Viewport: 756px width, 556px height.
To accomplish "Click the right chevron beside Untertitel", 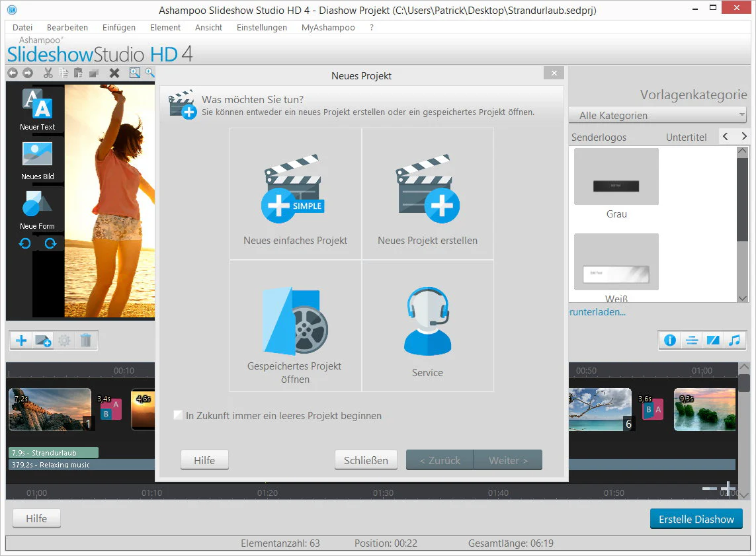I will pyautogui.click(x=744, y=137).
